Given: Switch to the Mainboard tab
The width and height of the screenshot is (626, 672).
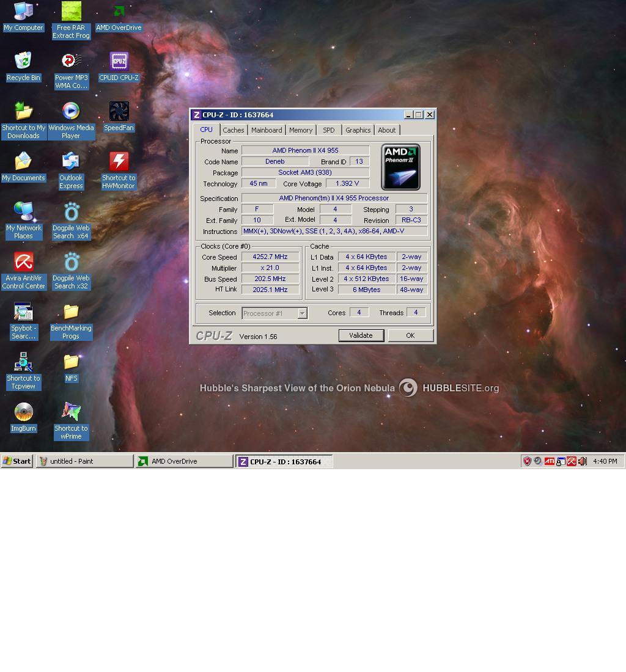Looking at the screenshot, I should click(267, 130).
